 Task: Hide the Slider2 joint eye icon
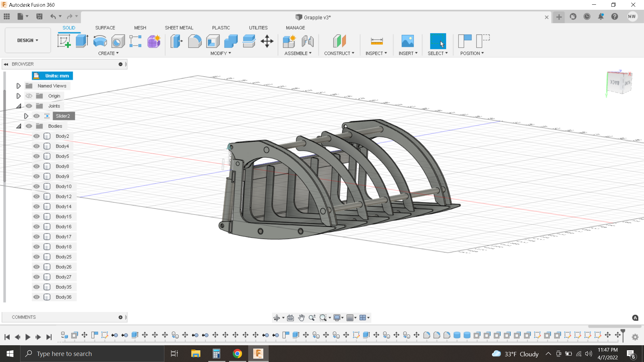click(x=37, y=116)
